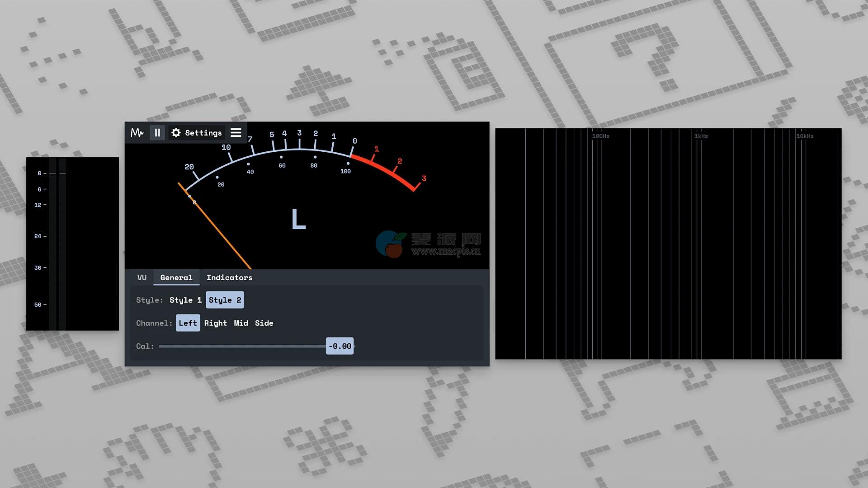
Task: Open the Settings panel text button
Action: (203, 132)
